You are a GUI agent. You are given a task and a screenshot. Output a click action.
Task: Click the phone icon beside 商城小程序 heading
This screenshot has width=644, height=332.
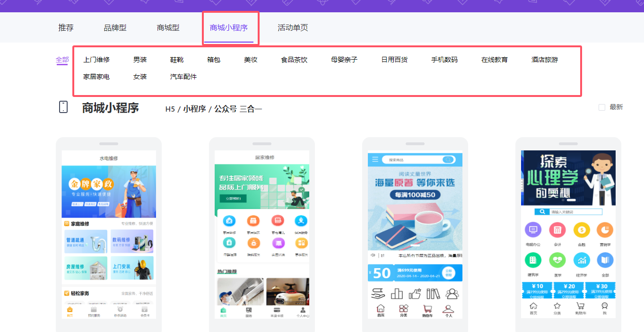(x=63, y=107)
